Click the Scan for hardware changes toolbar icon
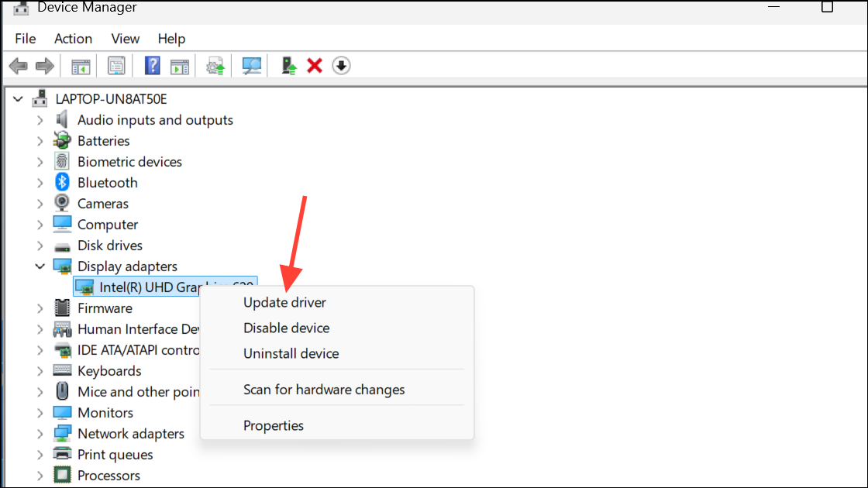Screen dimensions: 868x488 251,65
